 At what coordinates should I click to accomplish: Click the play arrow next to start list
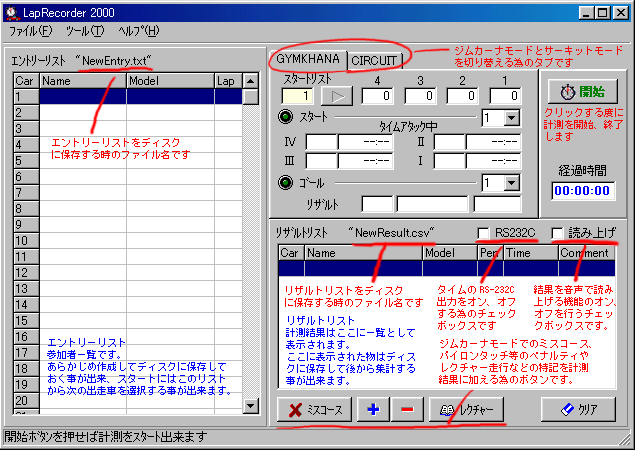(336, 97)
